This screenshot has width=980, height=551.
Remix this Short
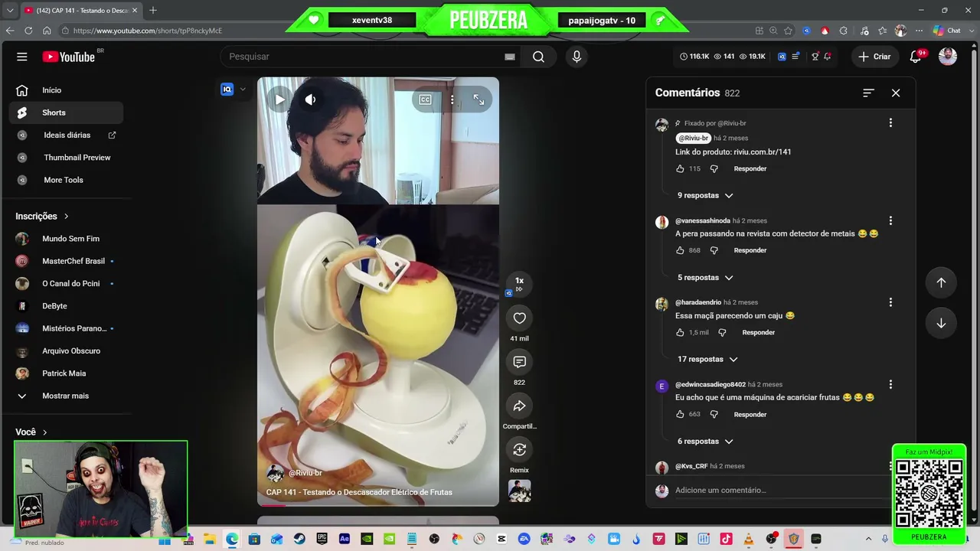(519, 449)
